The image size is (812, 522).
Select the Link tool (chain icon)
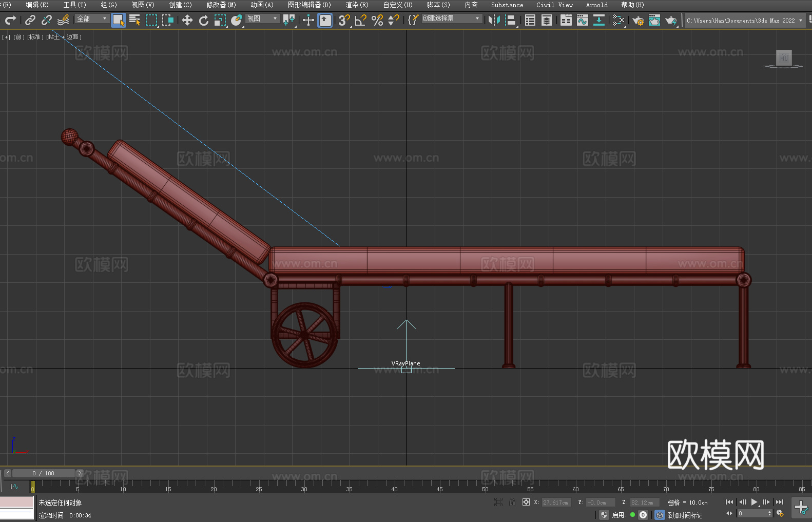pos(30,20)
